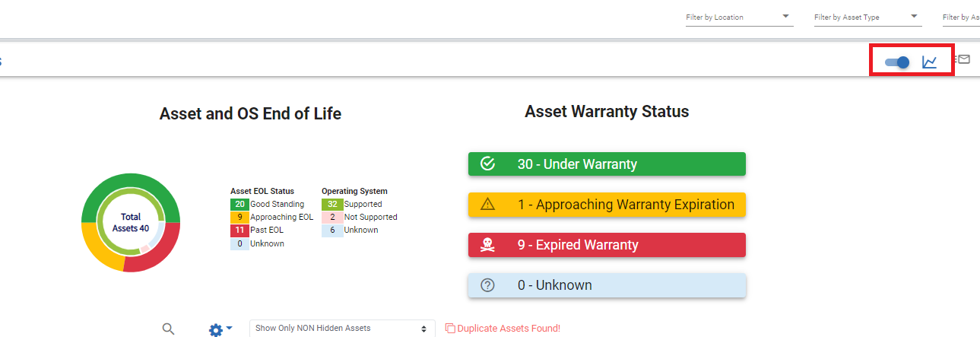Open Show Only NON Hidden Assets dropdown
Viewport: 980px width, 337px height.
click(x=342, y=329)
